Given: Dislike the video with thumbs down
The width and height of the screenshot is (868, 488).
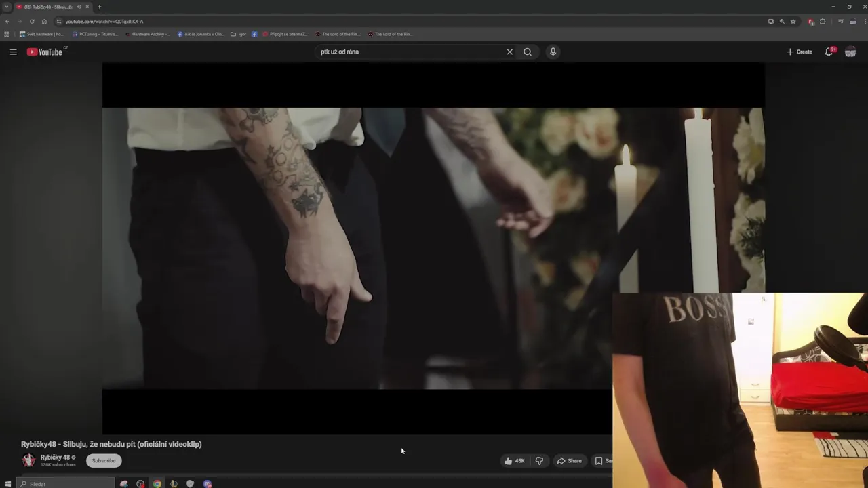Looking at the screenshot, I should click(x=539, y=460).
